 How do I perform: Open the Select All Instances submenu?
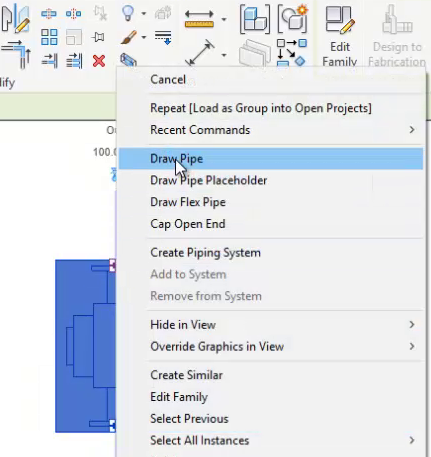271,440
